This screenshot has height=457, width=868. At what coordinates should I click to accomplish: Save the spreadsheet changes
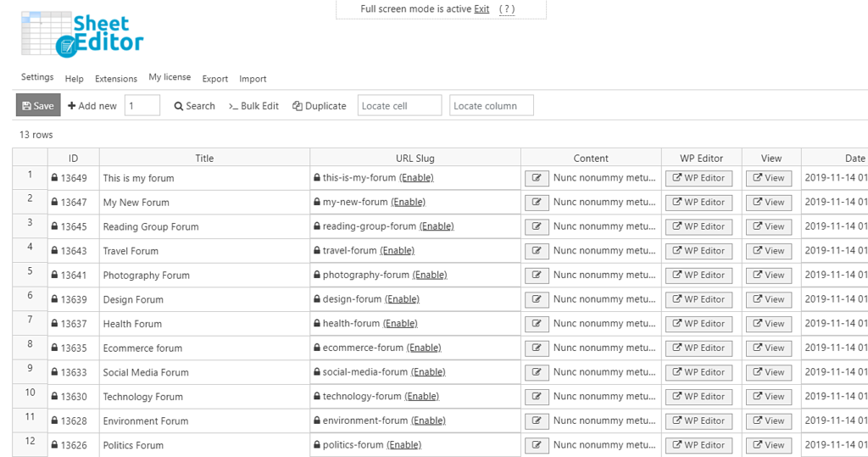click(38, 105)
